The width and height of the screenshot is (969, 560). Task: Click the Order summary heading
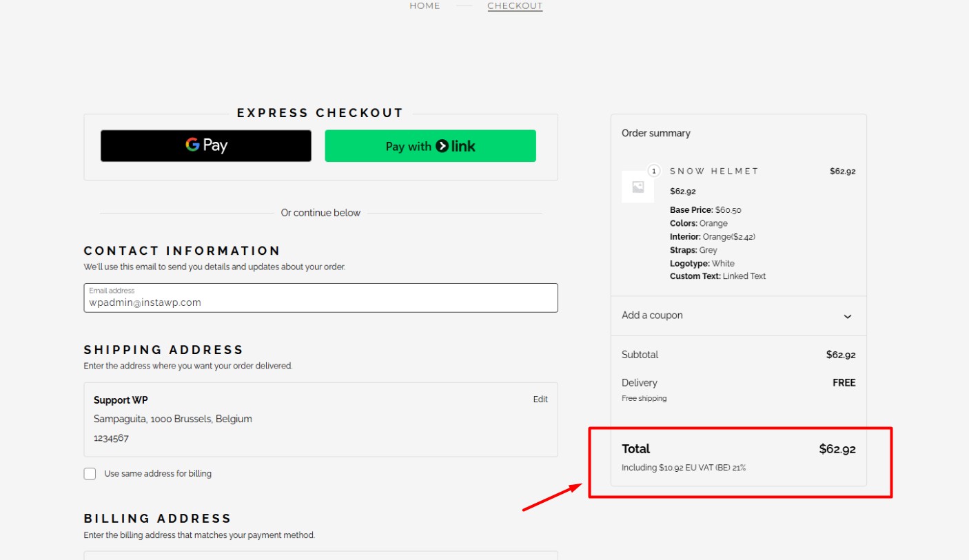(x=655, y=134)
